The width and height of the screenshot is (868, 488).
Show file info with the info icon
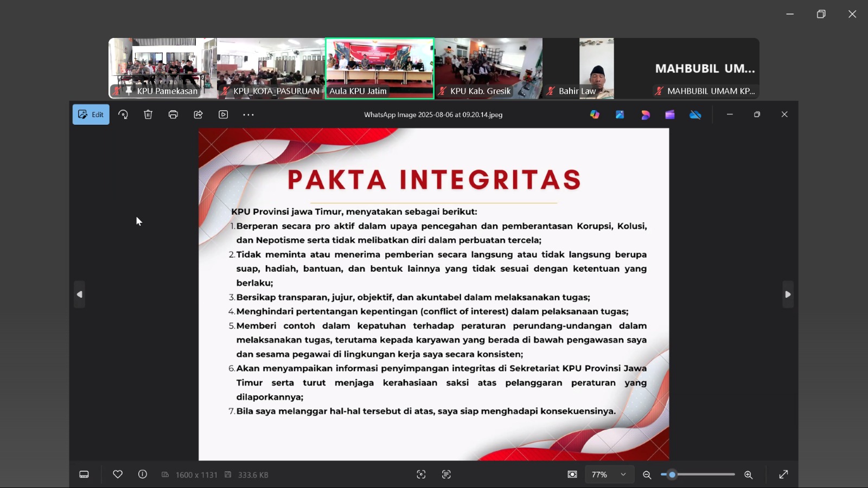point(143,474)
